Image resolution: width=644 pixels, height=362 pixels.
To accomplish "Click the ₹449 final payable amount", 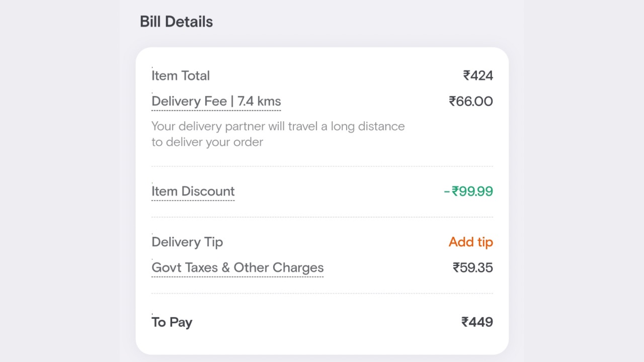I will click(x=477, y=322).
